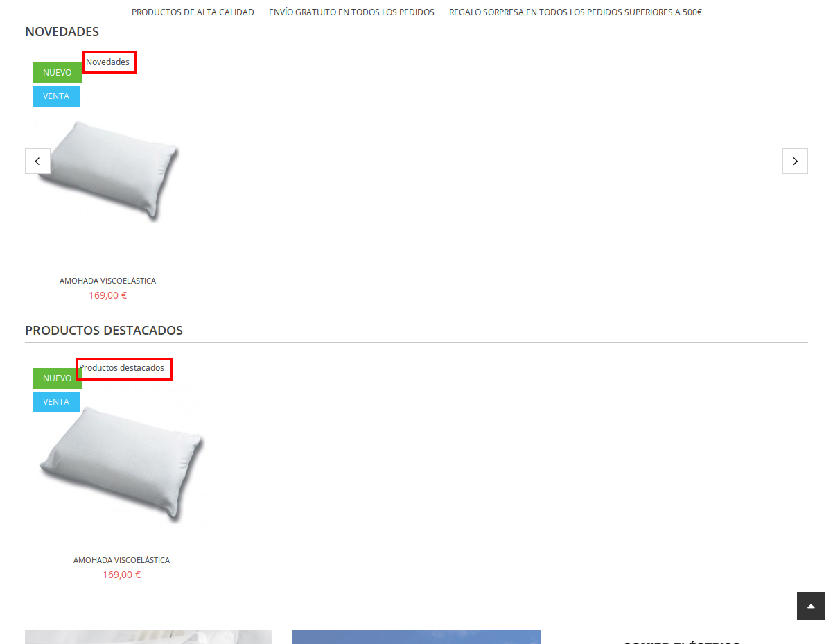
Task: Click the 'Regalo sorpresa' promo text
Action: 575,12
